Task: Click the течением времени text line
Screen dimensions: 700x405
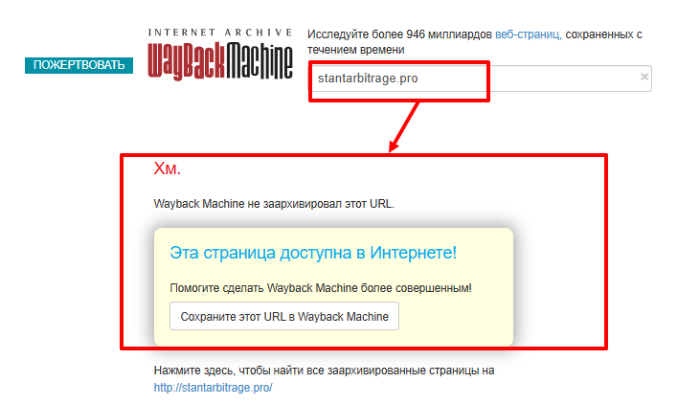Action: (x=357, y=48)
